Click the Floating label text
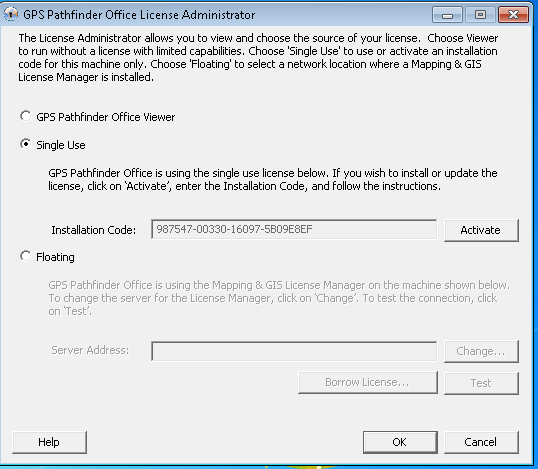Screen dimensions: 538x469 point(55,257)
